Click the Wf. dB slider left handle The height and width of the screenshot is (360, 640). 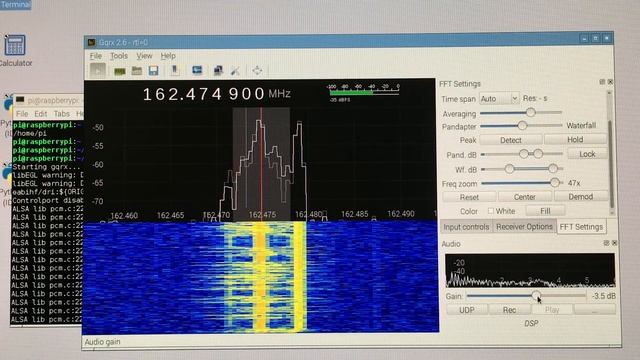click(x=509, y=169)
